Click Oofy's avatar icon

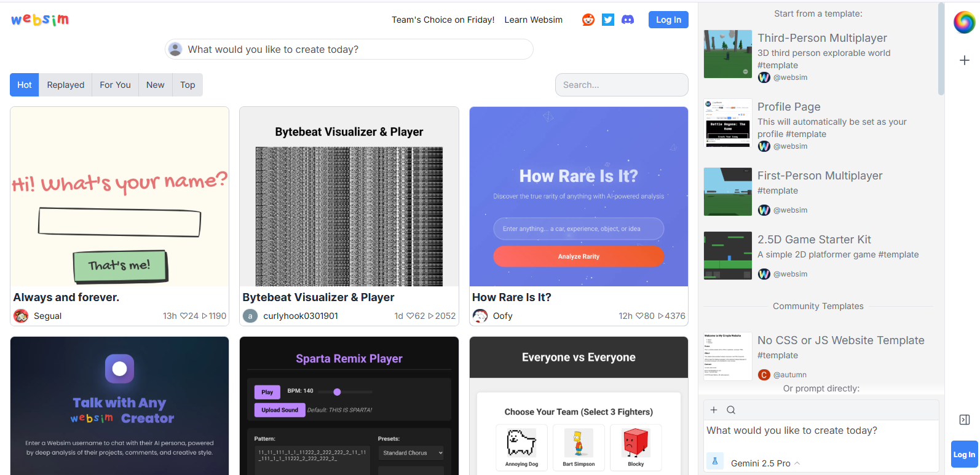tap(480, 316)
